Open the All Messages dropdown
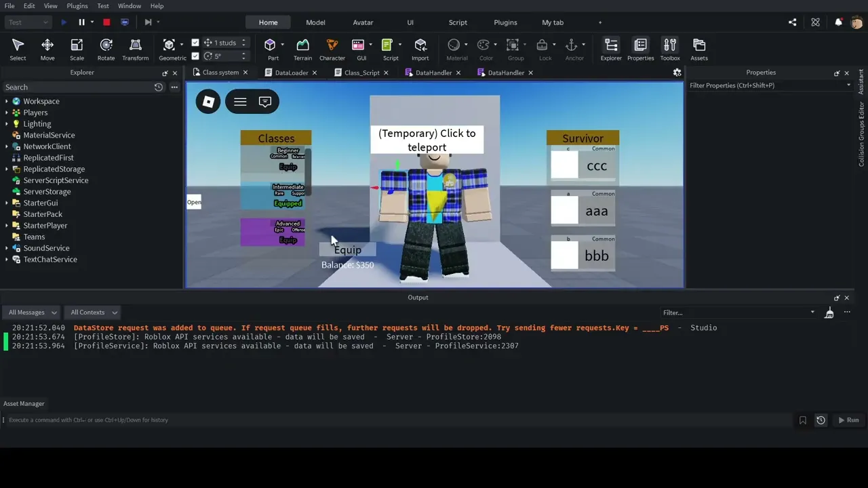 pyautogui.click(x=32, y=312)
